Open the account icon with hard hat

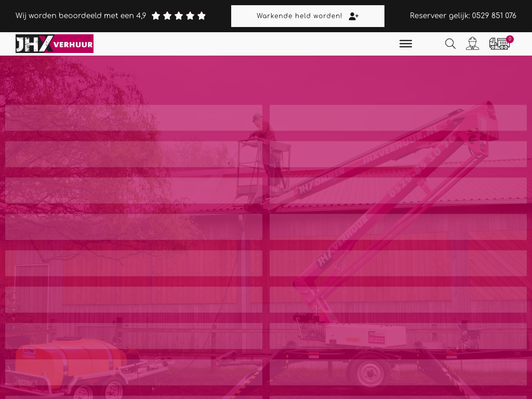pyautogui.click(x=472, y=44)
